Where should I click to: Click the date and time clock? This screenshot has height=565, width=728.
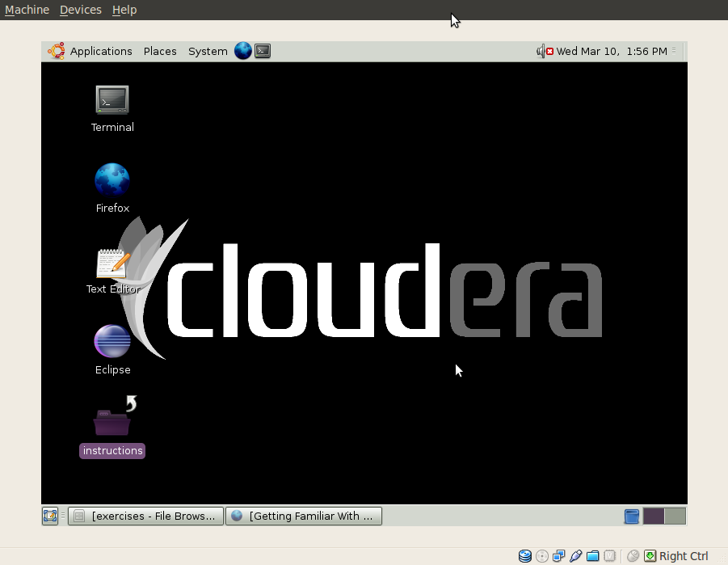612,51
